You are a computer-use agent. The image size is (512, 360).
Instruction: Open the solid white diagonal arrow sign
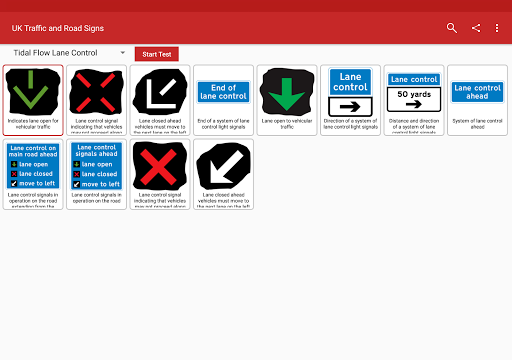click(x=223, y=174)
